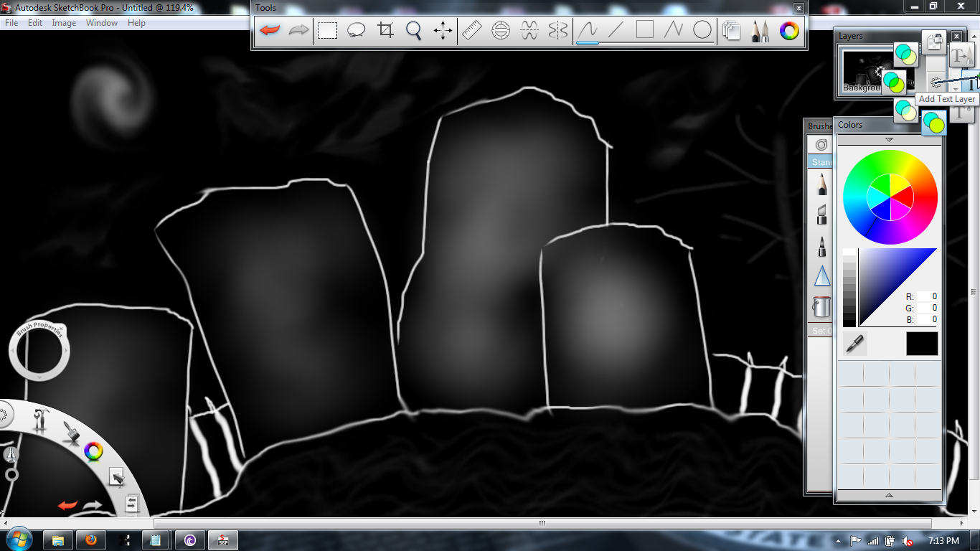
Task: Click the current black color swatch
Action: 922,344
